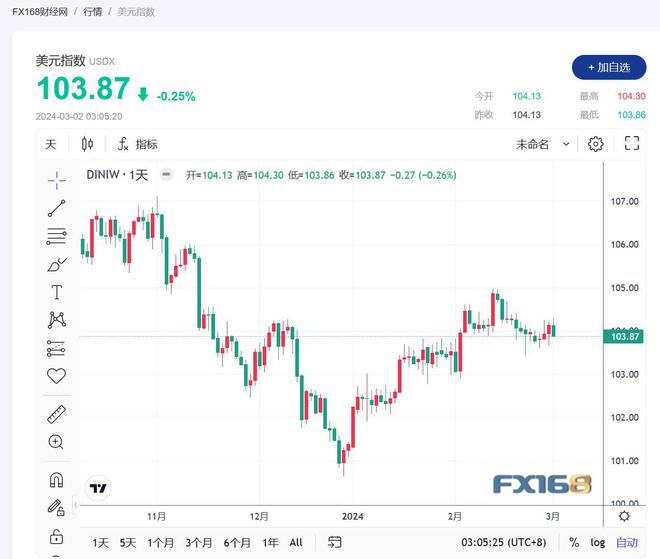Viewport: 660px width, 559px height.
Task: Toggle log scale on price axis
Action: click(598, 542)
